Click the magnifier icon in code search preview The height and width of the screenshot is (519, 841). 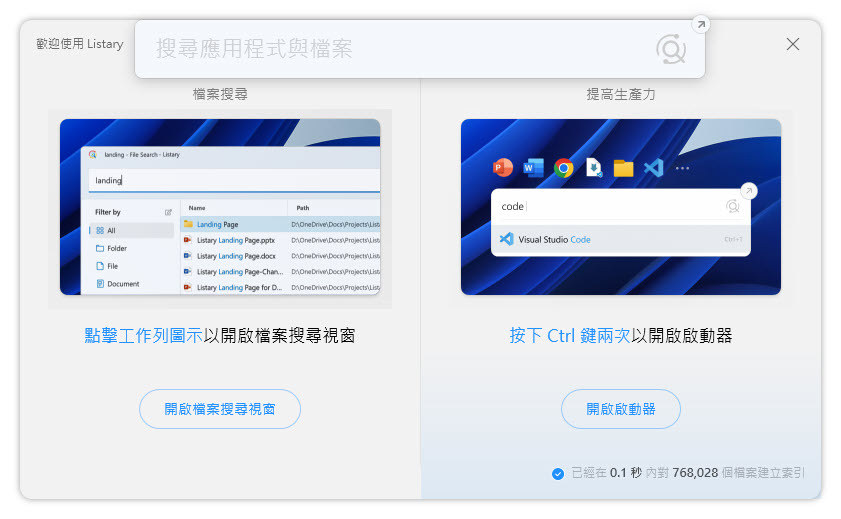click(733, 206)
